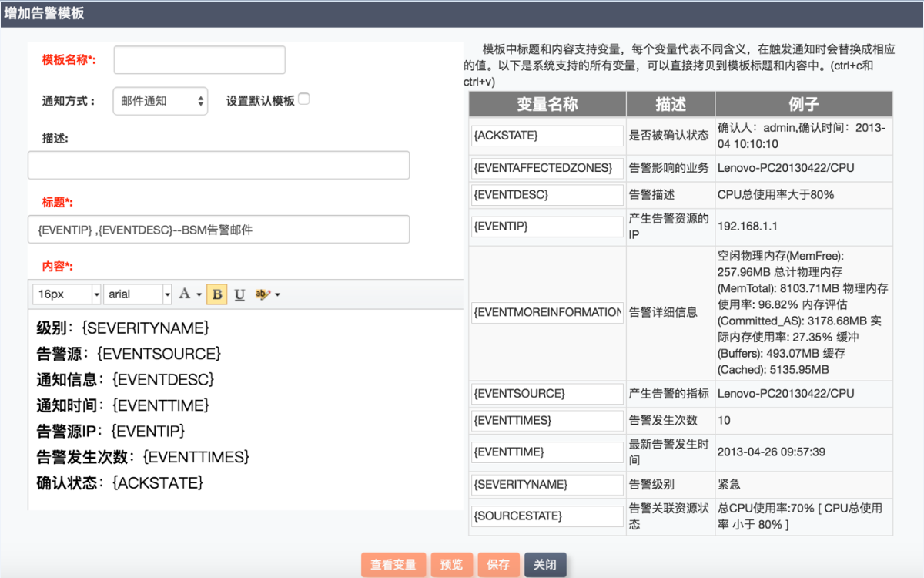The width and height of the screenshot is (924, 578).
Task: Open the 通知方式 邮件通知 select box
Action: tap(160, 101)
